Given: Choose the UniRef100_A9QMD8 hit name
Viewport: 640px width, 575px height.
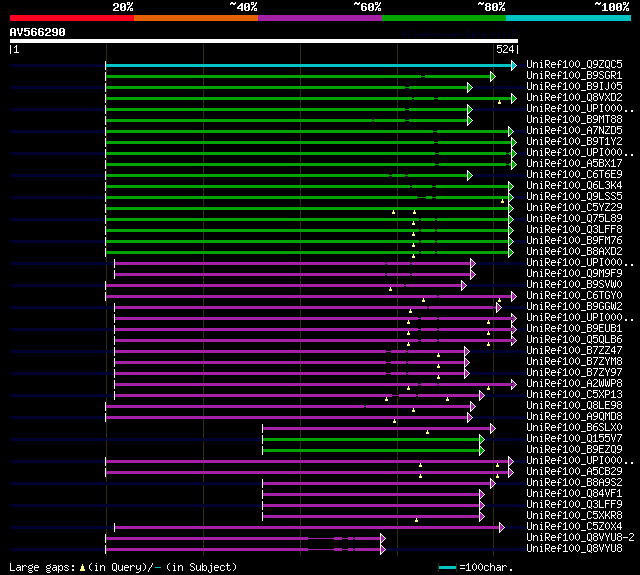Looking at the screenshot, I should click(x=574, y=417).
